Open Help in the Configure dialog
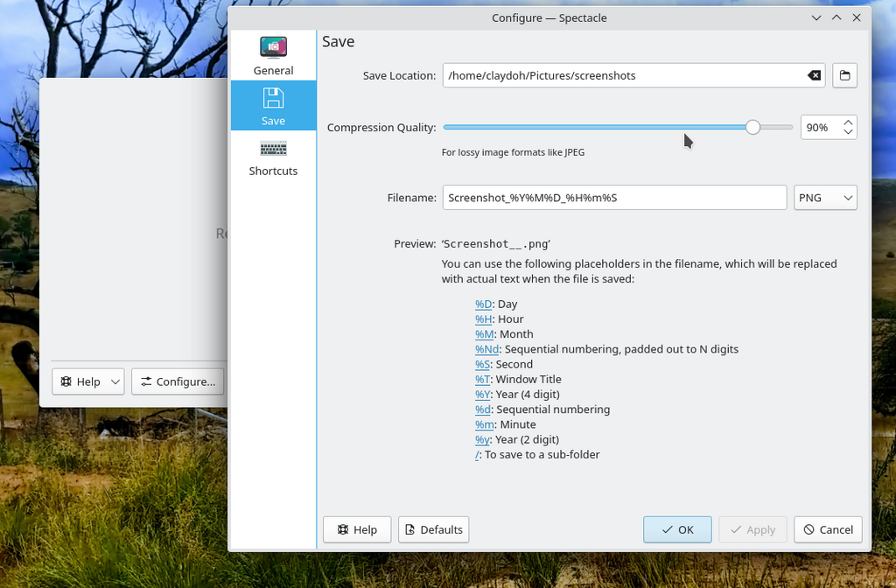This screenshot has height=588, width=896. point(357,529)
